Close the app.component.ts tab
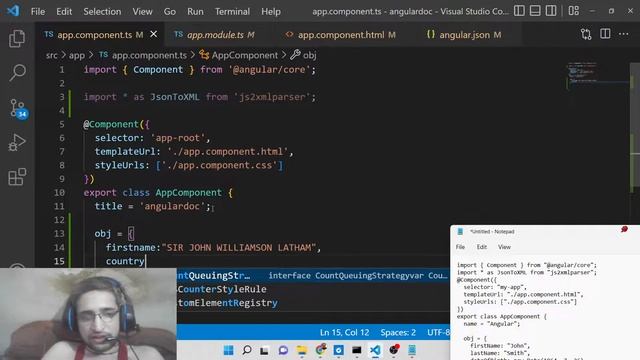Image resolution: width=640 pixels, height=360 pixels. [x=153, y=34]
